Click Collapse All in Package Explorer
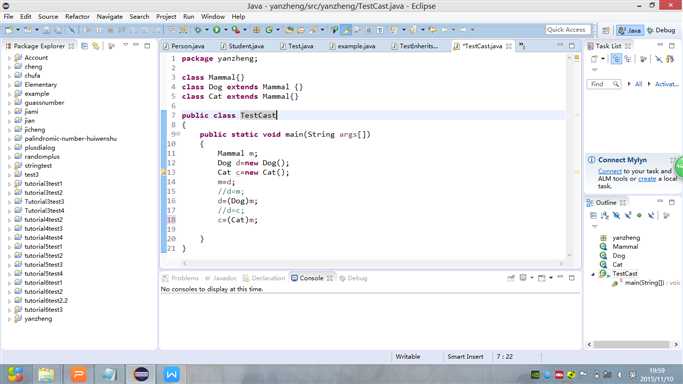 [x=85, y=46]
